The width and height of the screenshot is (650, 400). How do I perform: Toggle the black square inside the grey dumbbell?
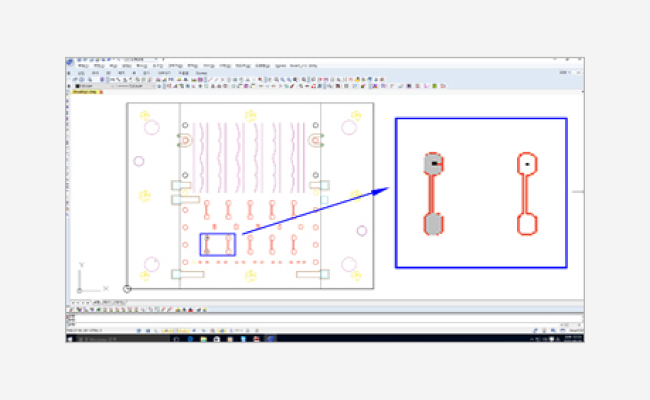coord(435,162)
